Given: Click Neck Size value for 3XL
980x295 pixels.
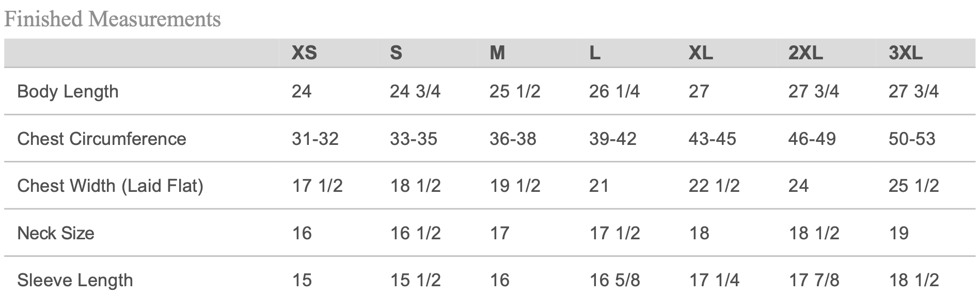Looking at the screenshot, I should click(898, 233).
